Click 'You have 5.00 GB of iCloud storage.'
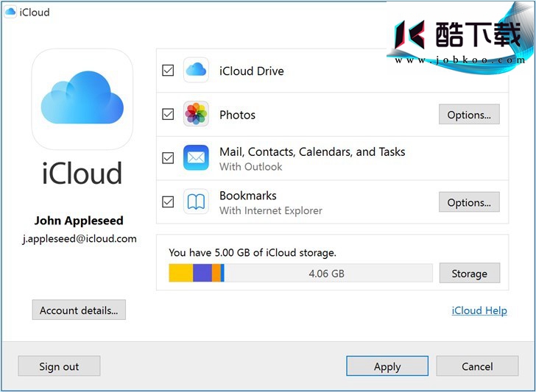Image resolution: width=536 pixels, height=392 pixels. (253, 253)
